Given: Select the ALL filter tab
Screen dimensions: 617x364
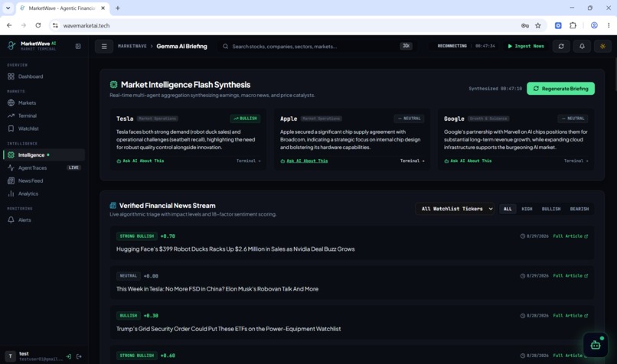Looking at the screenshot, I should point(508,209).
